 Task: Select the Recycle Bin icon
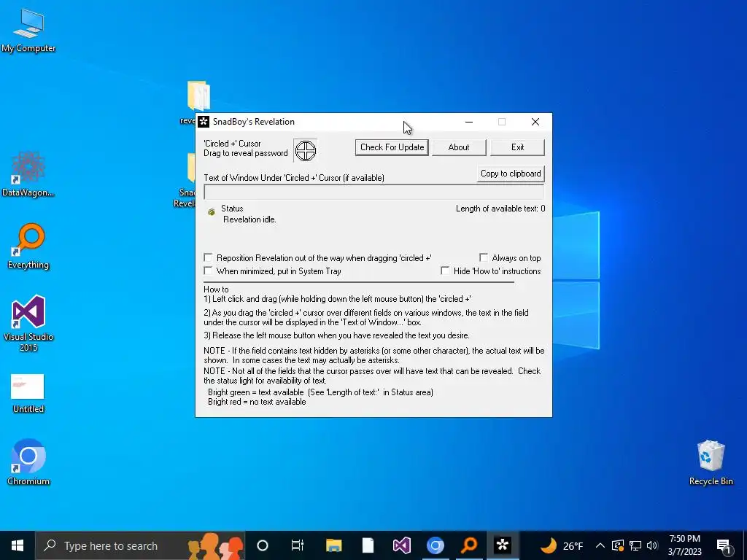[x=711, y=463]
